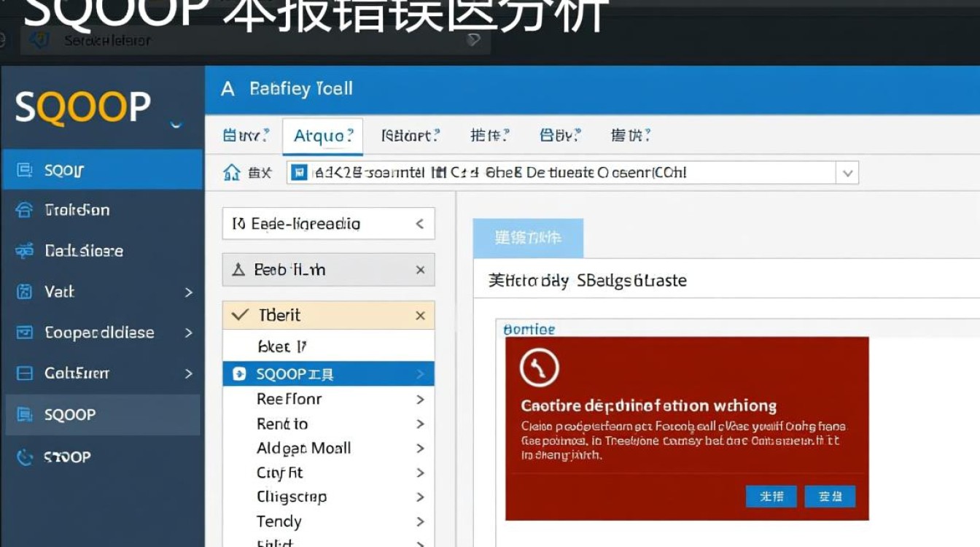
Task: Close the Beab Ti_rh filter row
Action: click(x=420, y=270)
